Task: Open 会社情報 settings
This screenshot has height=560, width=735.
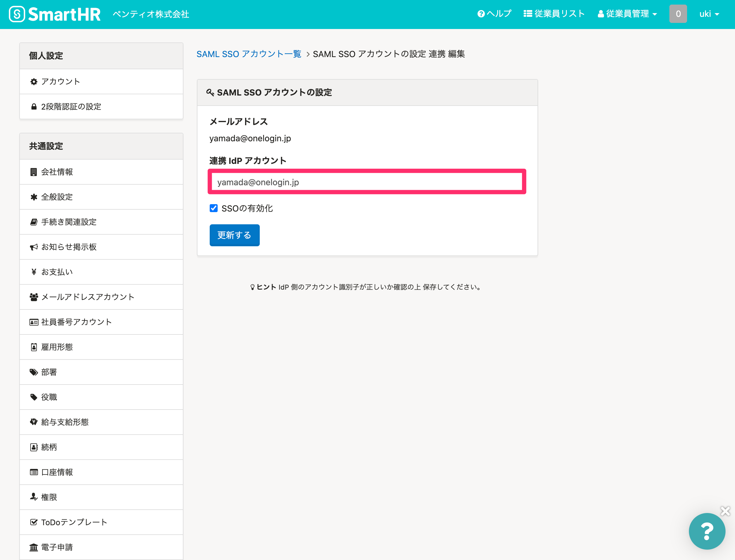Action: [101, 172]
